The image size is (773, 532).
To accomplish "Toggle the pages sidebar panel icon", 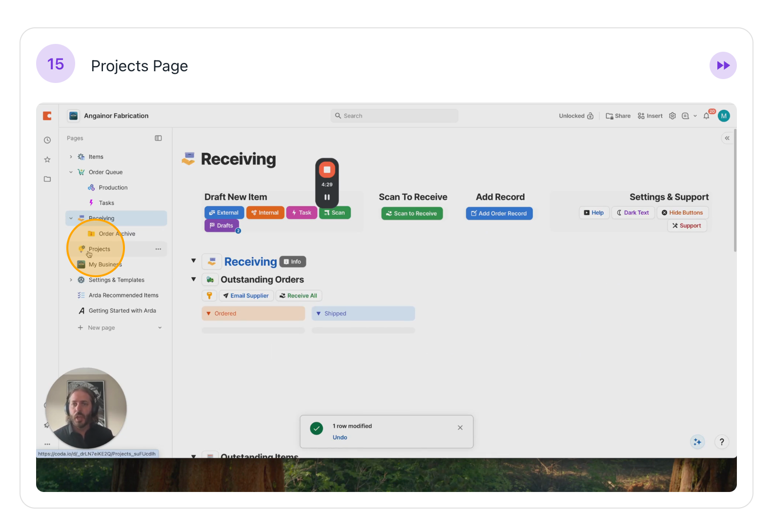I will (x=158, y=138).
